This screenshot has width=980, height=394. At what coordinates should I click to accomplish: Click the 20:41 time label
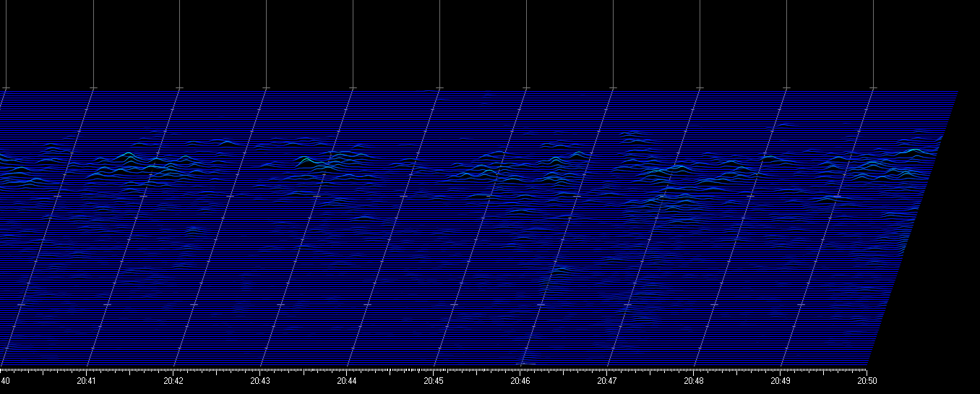point(87,380)
